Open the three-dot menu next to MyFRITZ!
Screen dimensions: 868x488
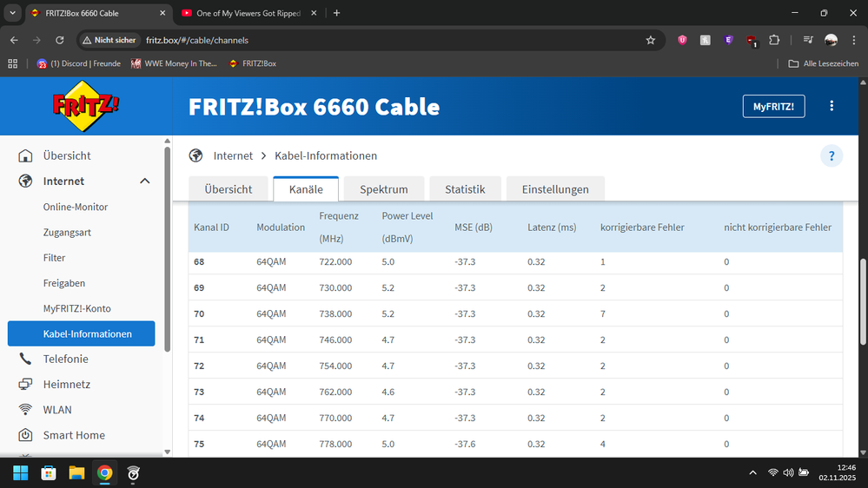pyautogui.click(x=832, y=106)
